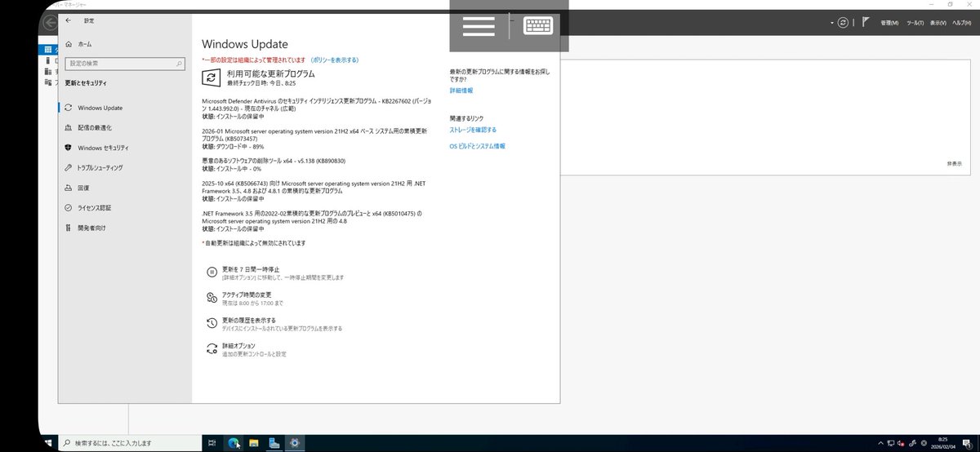
Task: Click the 設定の検索 search box
Action: point(124,63)
